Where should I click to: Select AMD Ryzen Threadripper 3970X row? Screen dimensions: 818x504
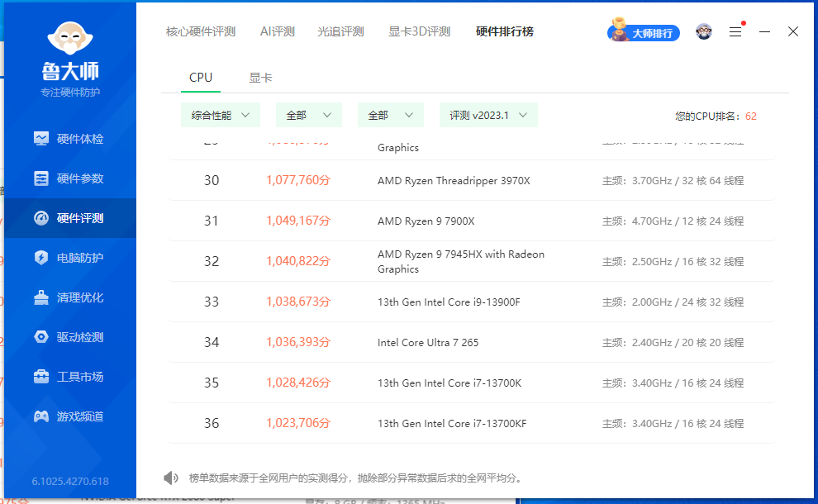click(x=472, y=180)
